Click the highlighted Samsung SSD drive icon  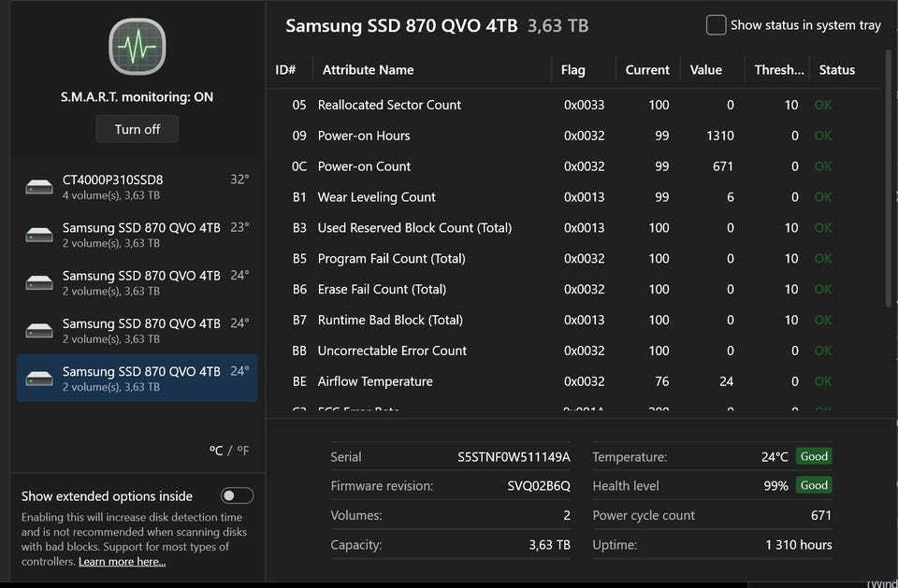tap(39, 379)
